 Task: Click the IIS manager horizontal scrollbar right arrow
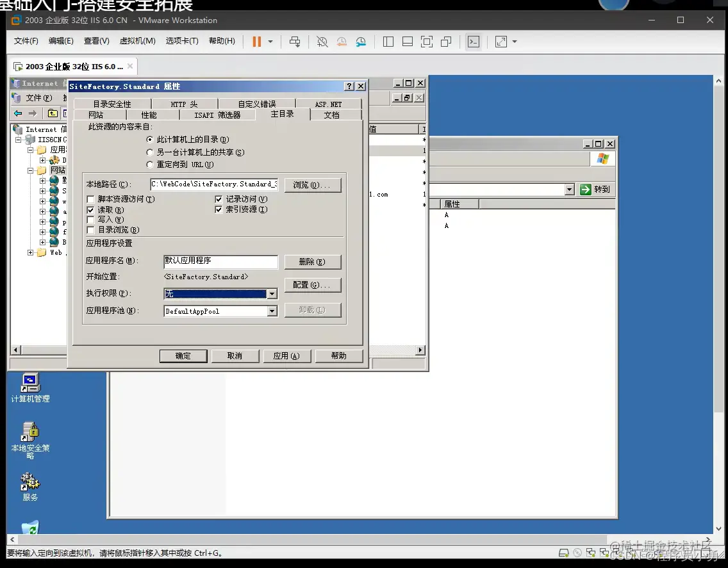point(420,350)
